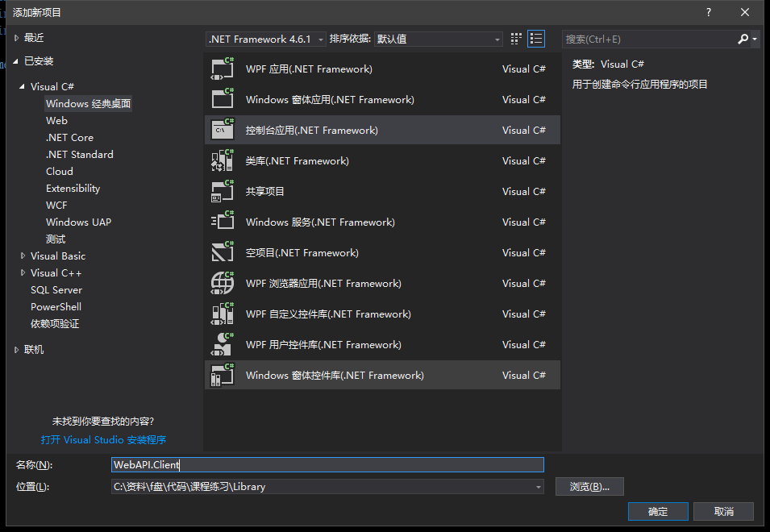Select the 测试 test category
The height and width of the screenshot is (532, 770).
pyautogui.click(x=56, y=239)
